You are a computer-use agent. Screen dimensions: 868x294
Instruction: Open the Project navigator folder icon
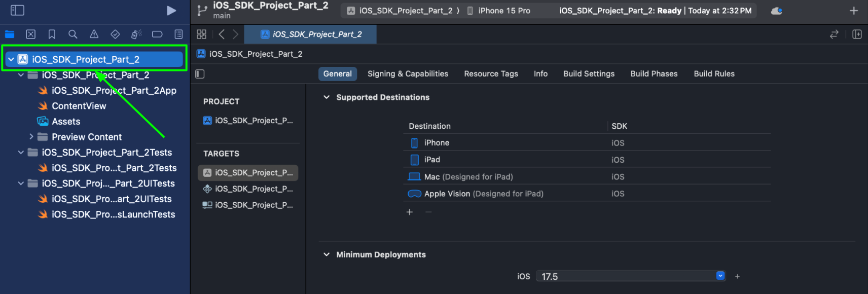tap(10, 34)
